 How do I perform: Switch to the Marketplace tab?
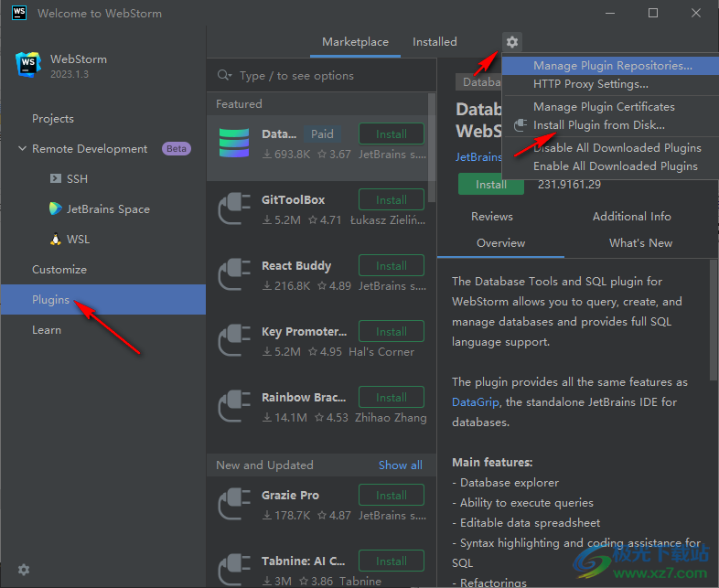point(355,42)
